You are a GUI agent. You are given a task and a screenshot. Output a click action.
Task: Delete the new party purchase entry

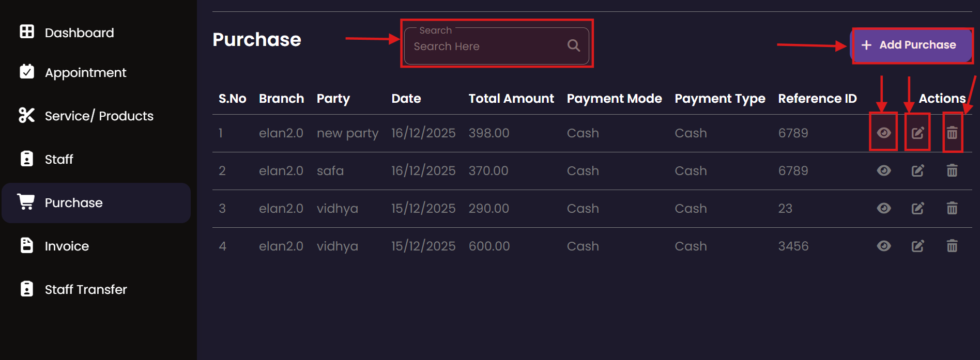tap(952, 133)
